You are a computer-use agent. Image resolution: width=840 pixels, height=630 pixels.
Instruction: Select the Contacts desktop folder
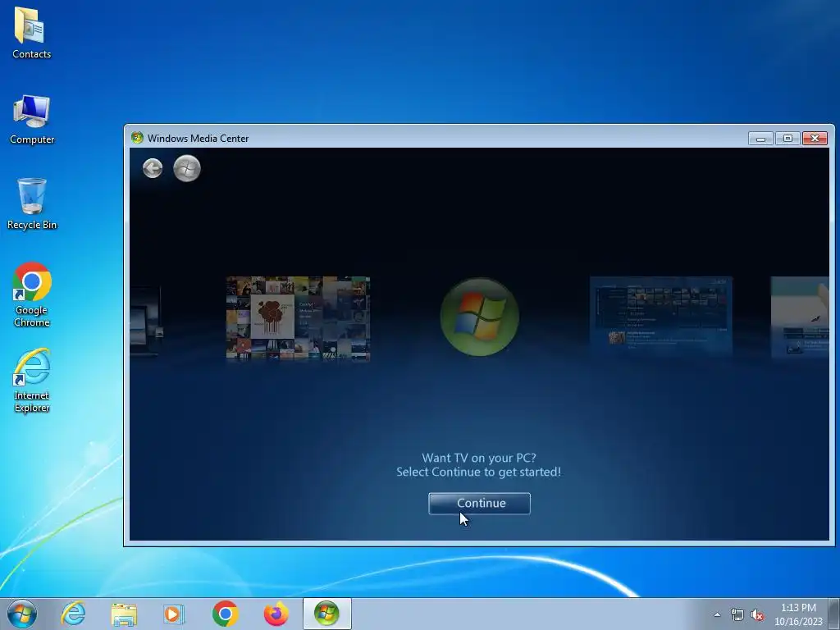pyautogui.click(x=32, y=33)
